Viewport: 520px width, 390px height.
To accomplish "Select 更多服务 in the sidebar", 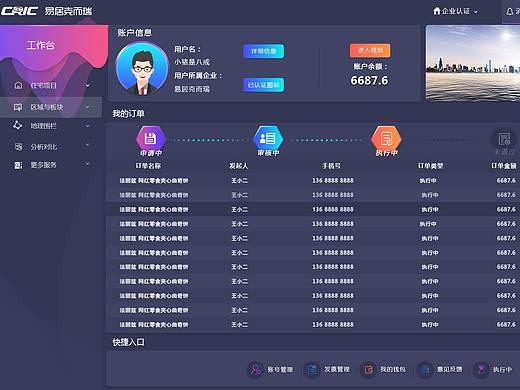I will coord(44,165).
